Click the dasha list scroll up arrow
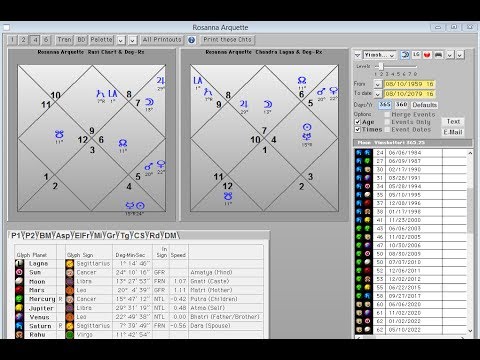The image size is (480, 360). pos(470,153)
